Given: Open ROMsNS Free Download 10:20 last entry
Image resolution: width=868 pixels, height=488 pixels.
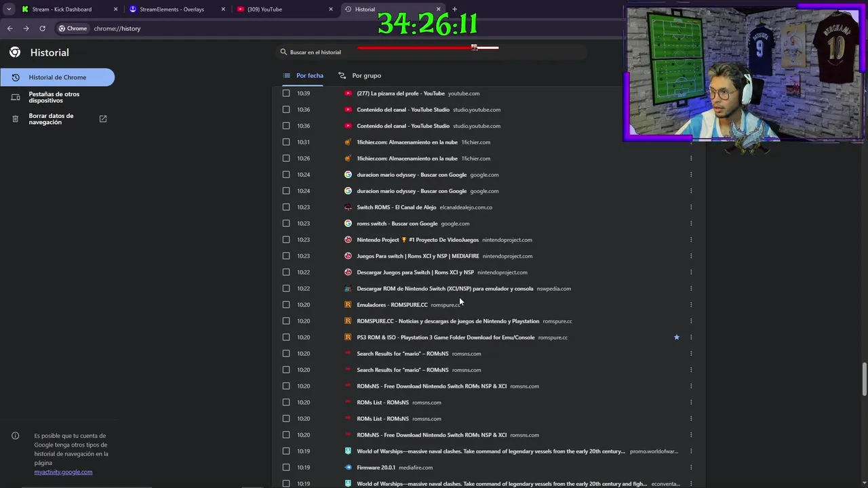Looking at the screenshot, I should pos(431,435).
